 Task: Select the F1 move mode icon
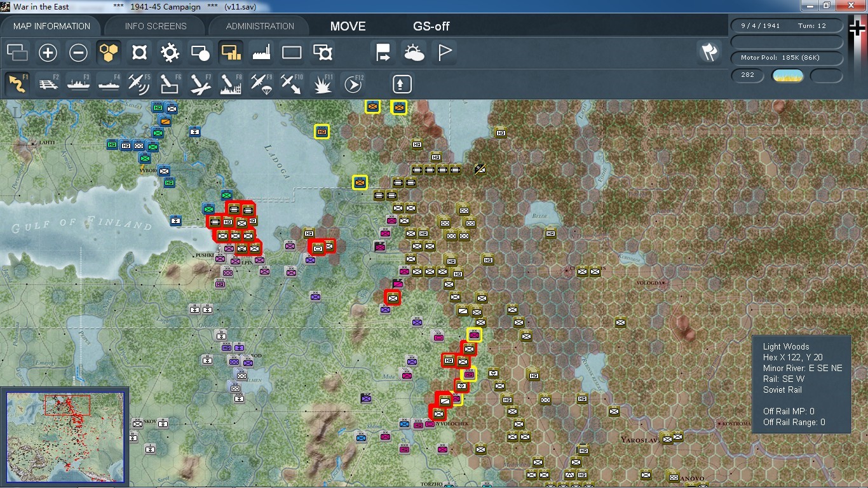pos(17,84)
